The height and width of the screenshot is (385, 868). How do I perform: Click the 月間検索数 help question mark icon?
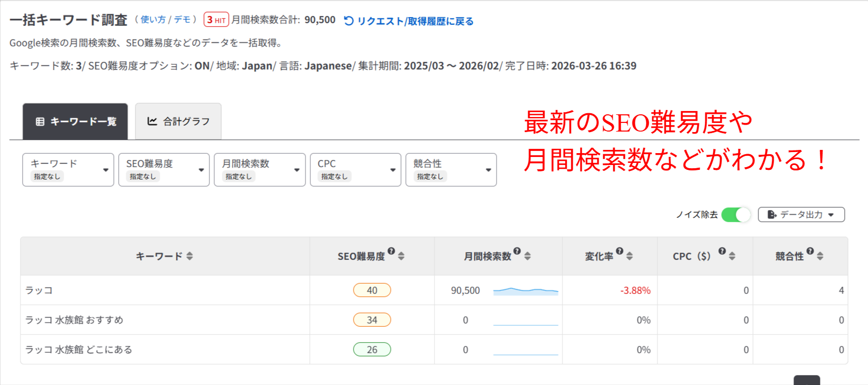pyautogui.click(x=517, y=251)
